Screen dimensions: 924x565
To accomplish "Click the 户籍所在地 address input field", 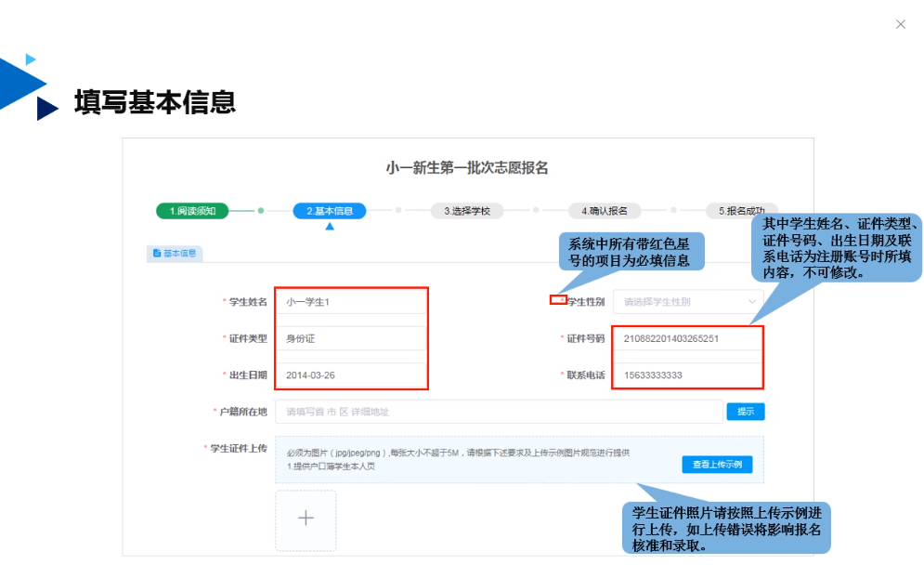I will (498, 412).
